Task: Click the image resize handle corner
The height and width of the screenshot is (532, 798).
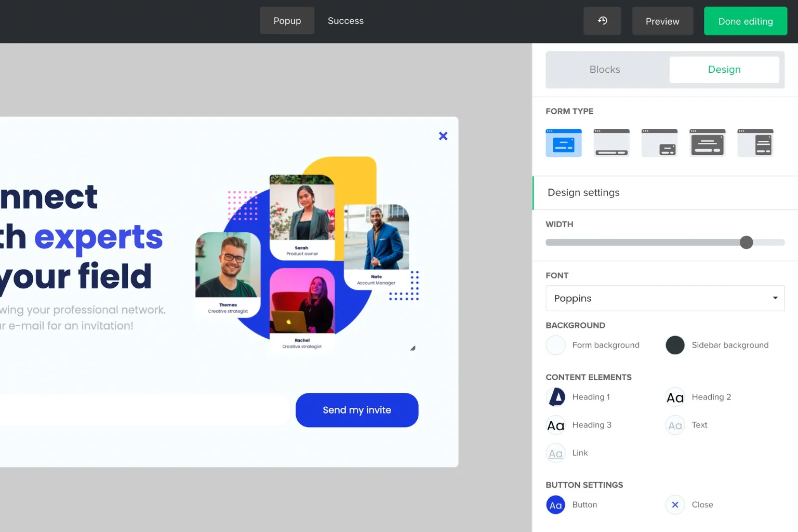Action: 413,348
